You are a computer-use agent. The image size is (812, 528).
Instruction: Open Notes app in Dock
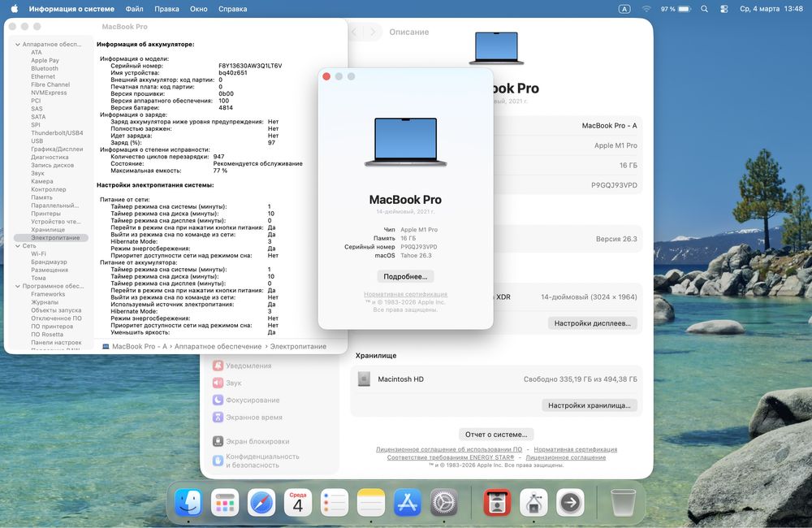point(371,502)
